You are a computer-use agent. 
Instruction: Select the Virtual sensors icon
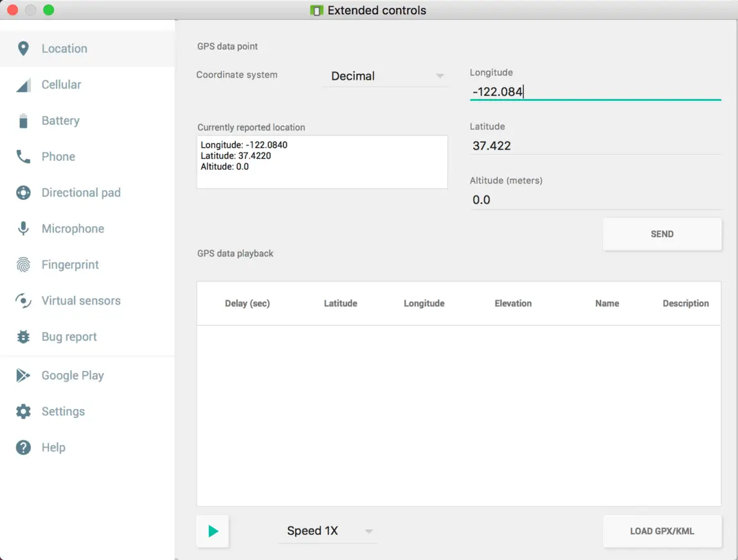pyautogui.click(x=24, y=300)
